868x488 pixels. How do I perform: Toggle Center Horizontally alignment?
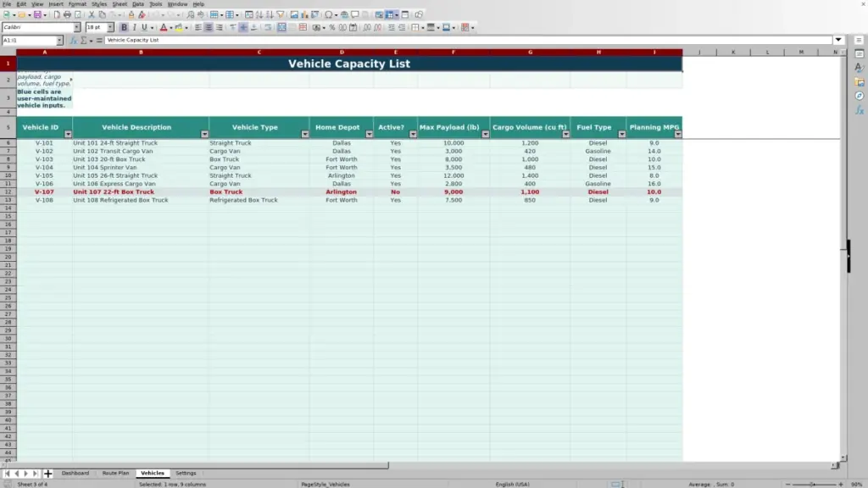click(x=209, y=27)
